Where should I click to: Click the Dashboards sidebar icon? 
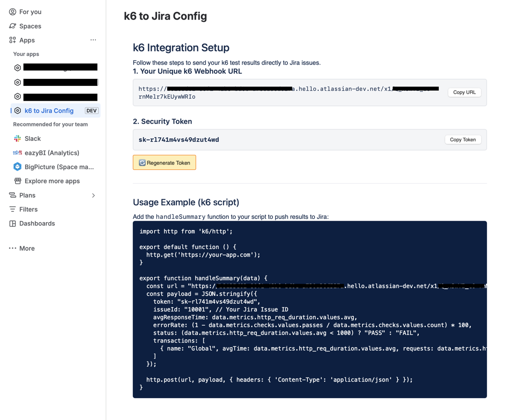pos(12,224)
